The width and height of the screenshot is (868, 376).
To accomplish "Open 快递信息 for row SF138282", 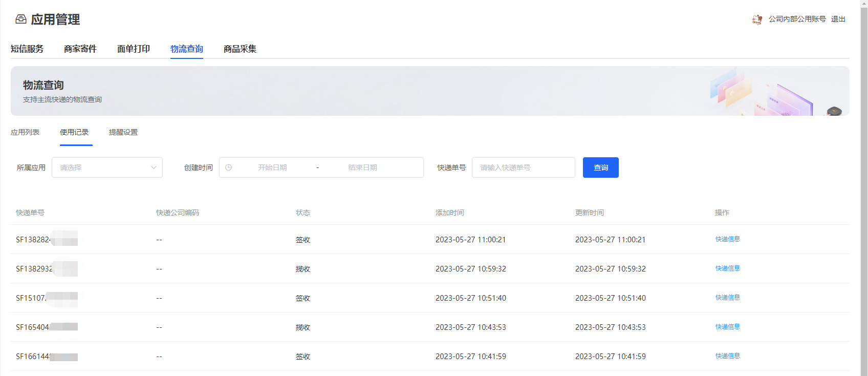I will (728, 239).
